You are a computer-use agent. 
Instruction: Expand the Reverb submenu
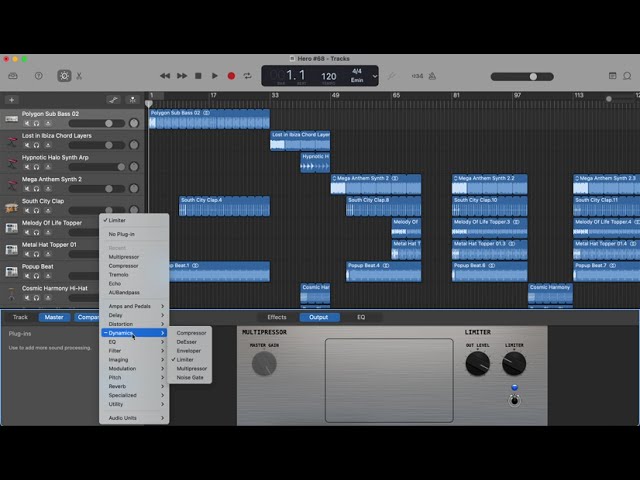click(134, 387)
